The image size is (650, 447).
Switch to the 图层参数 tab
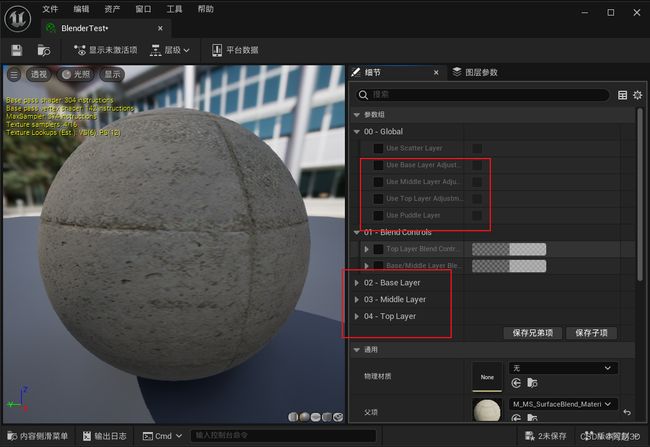pyautogui.click(x=475, y=73)
